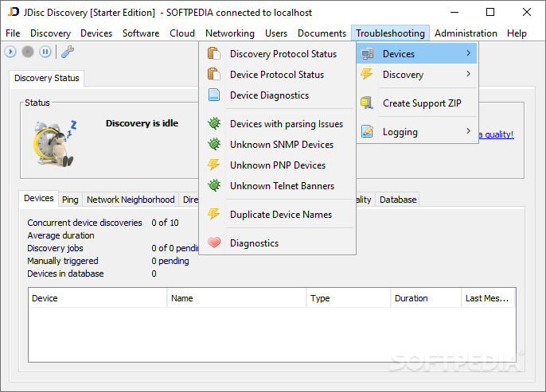The width and height of the screenshot is (546, 392).
Task: Click the bug icon beside Unknown SNMP Devices
Action: pos(214,144)
